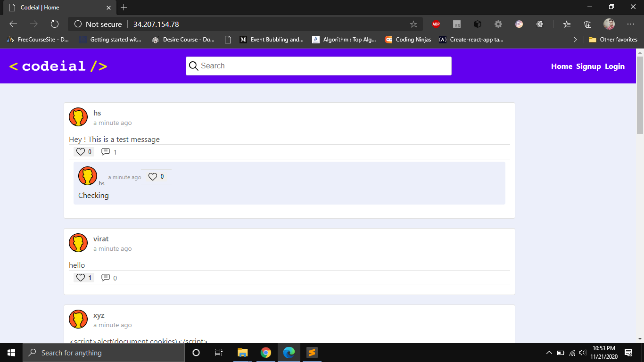Open Task View on the taskbar
The width and height of the screenshot is (644, 362).
[219, 353]
